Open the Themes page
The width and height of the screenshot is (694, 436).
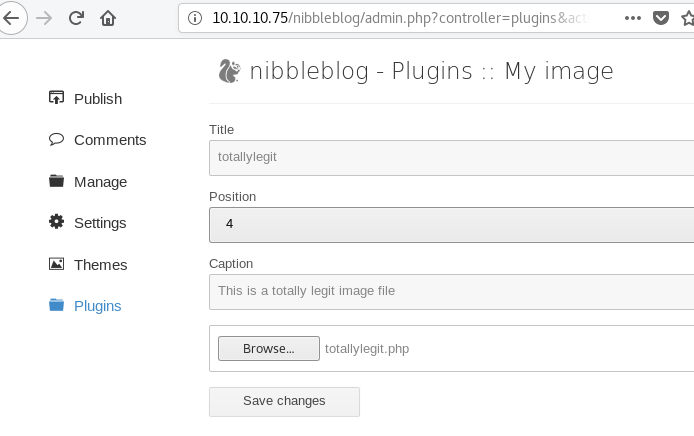click(x=100, y=265)
